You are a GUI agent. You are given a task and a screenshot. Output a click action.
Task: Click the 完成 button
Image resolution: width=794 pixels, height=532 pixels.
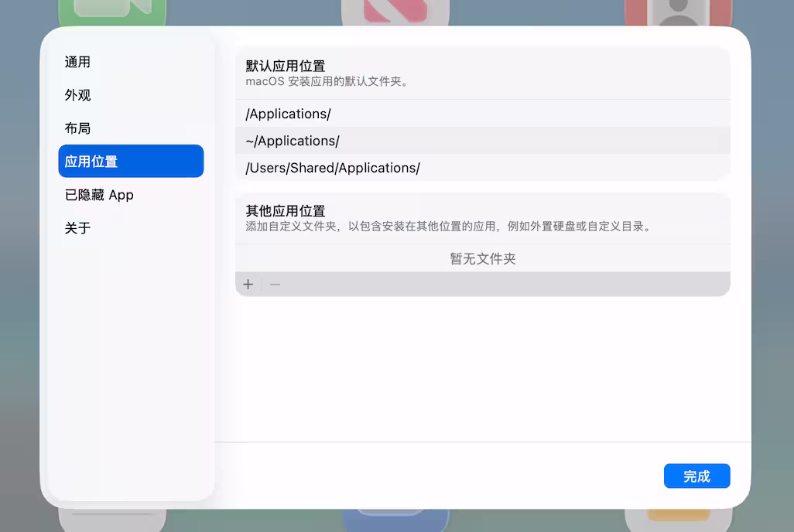click(696, 476)
